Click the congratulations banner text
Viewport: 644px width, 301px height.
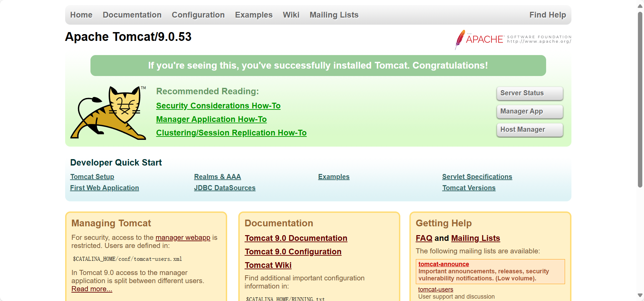(x=318, y=66)
